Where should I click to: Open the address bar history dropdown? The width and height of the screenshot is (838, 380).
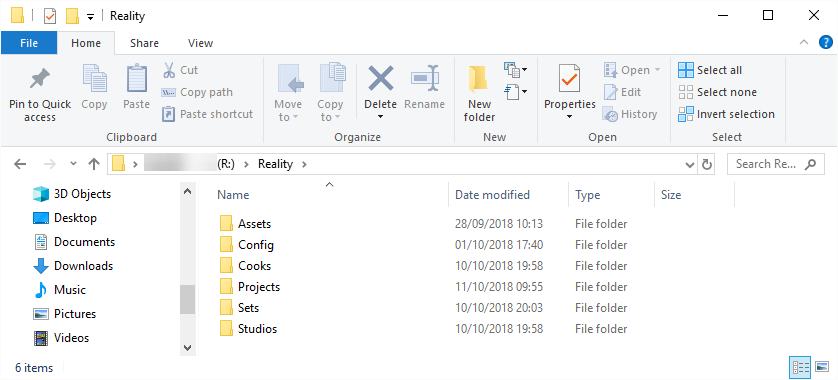click(690, 165)
